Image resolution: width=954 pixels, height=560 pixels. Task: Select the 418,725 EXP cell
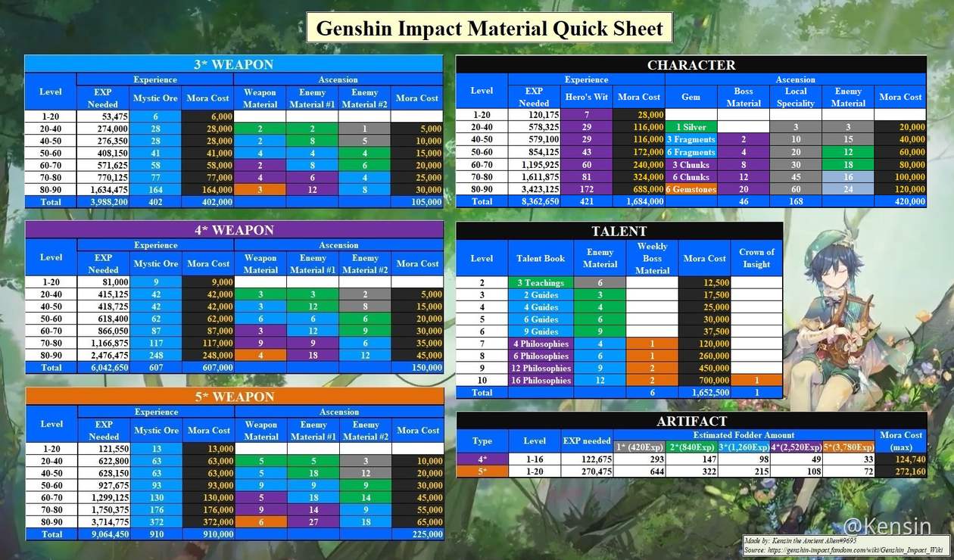coord(103,306)
